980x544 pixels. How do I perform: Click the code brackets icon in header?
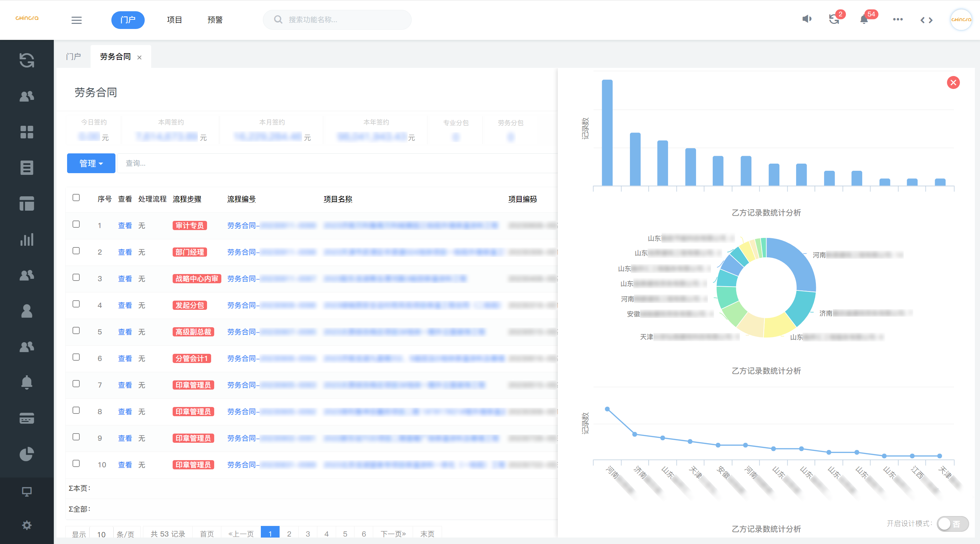(x=926, y=20)
